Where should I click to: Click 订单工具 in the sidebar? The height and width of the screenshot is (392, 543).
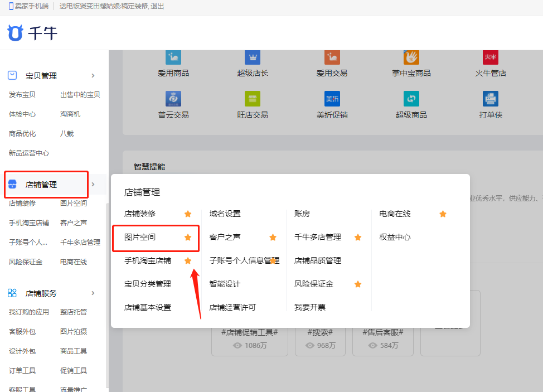tap(22, 370)
